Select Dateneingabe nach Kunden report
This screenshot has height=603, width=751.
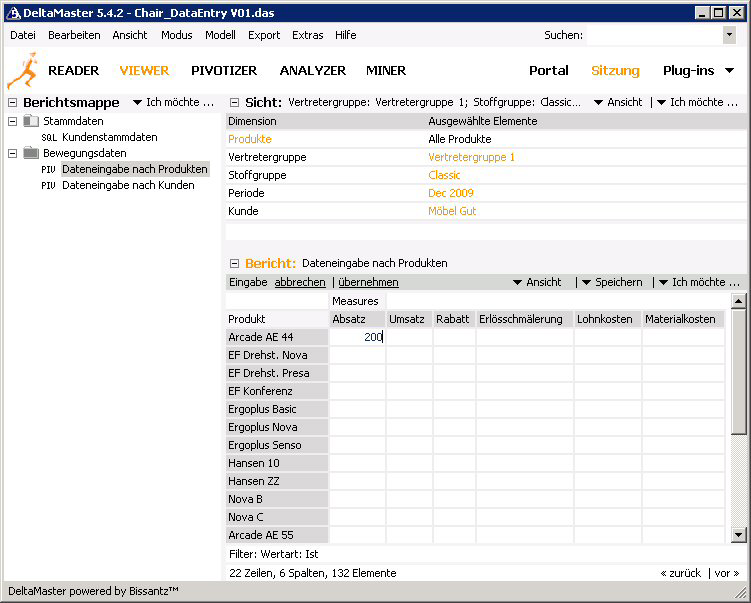[x=128, y=185]
